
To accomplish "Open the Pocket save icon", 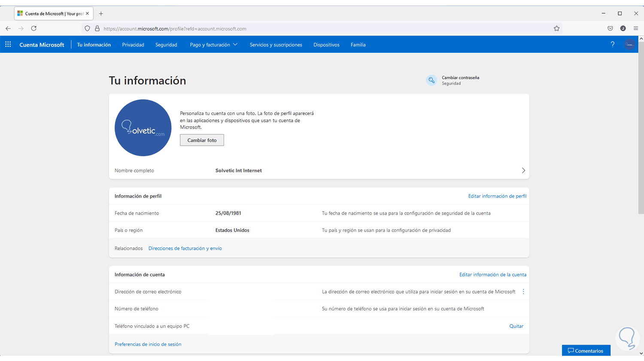I will point(610,28).
